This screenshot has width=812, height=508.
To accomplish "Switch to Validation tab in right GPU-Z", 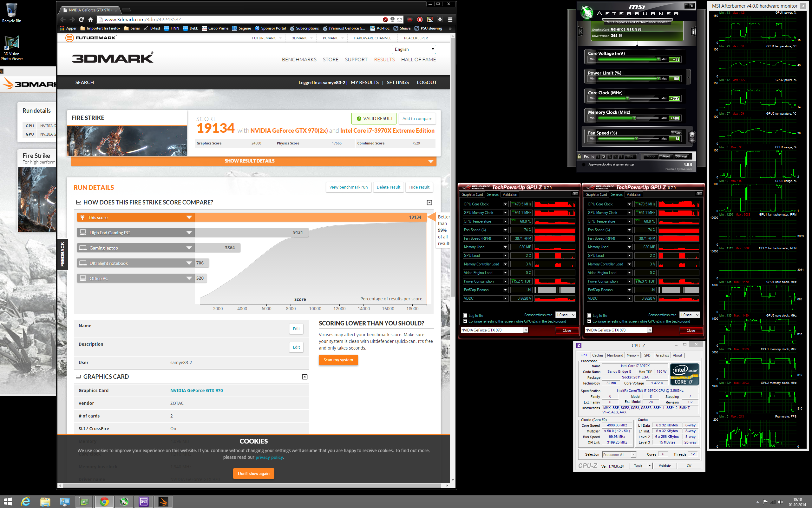I will pyautogui.click(x=634, y=195).
